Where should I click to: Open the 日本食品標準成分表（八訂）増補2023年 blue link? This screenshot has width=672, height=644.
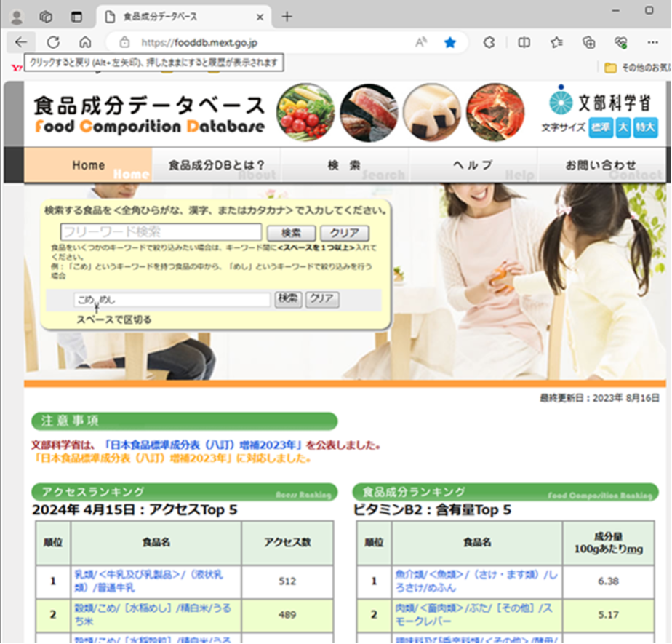[203, 445]
